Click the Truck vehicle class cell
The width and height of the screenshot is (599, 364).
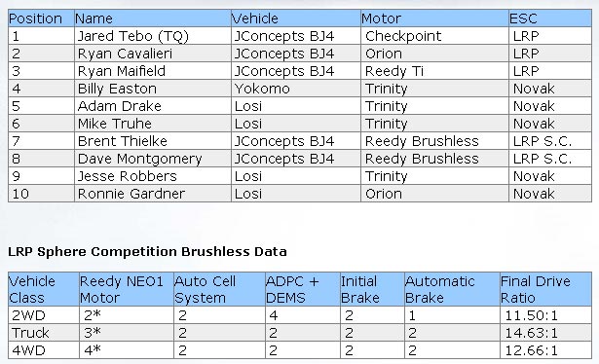[44, 333]
